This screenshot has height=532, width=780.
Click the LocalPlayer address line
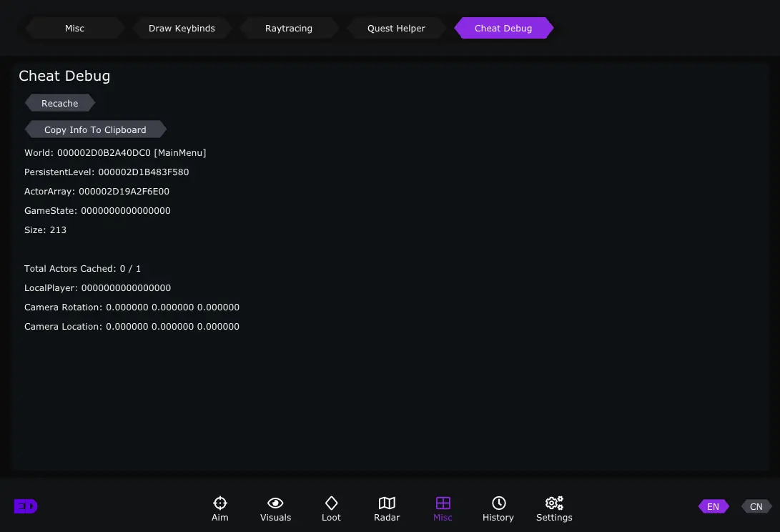97,288
